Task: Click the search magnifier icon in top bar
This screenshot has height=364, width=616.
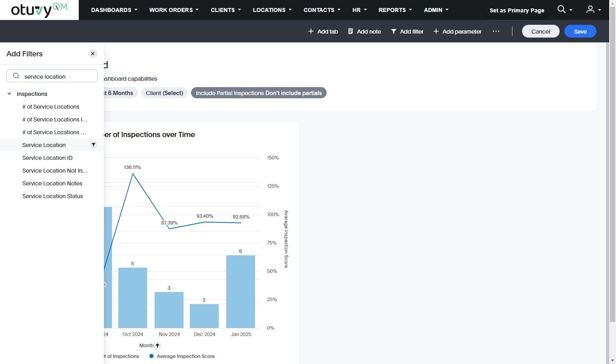Action: click(x=561, y=10)
